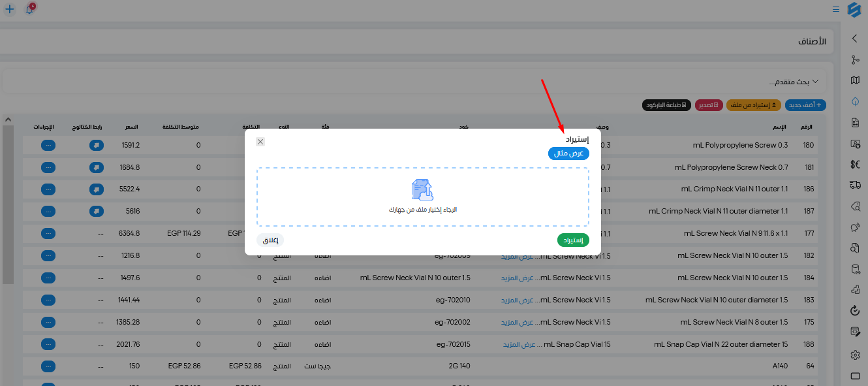Click the إغلاق button in dialog
Viewport: 868px width, 386px height.
[270, 240]
